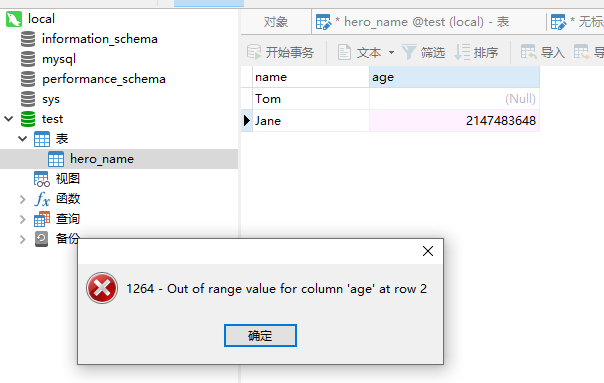
Task: Click 开始事务 begin transaction button
Action: tap(280, 52)
